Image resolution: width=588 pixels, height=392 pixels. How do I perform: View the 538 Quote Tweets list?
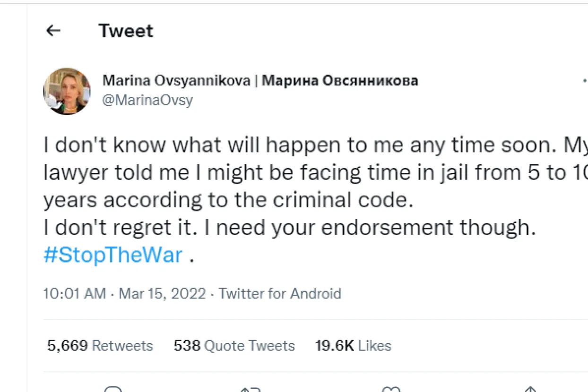pos(234,346)
